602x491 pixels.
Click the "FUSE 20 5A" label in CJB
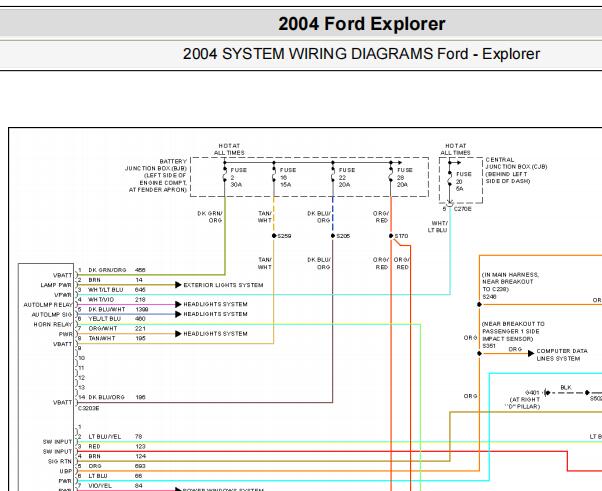coord(463,181)
